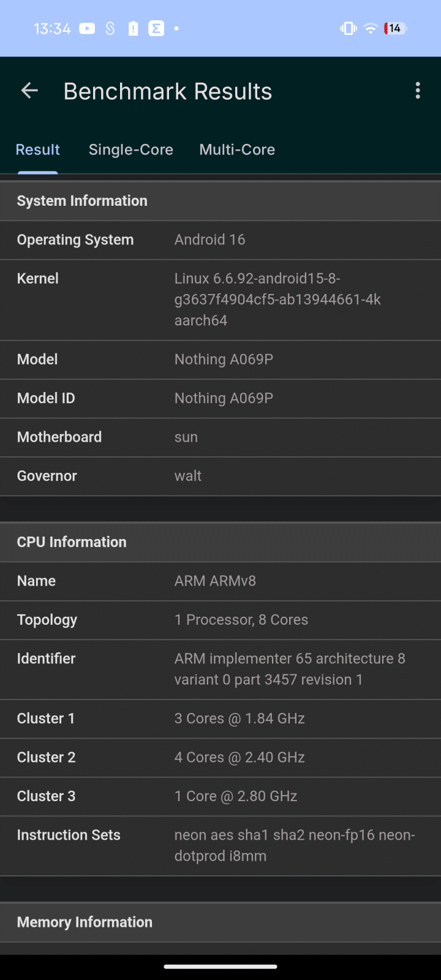The width and height of the screenshot is (441, 980).
Task: Tap the vibrate mode status icon
Action: pyautogui.click(x=348, y=28)
